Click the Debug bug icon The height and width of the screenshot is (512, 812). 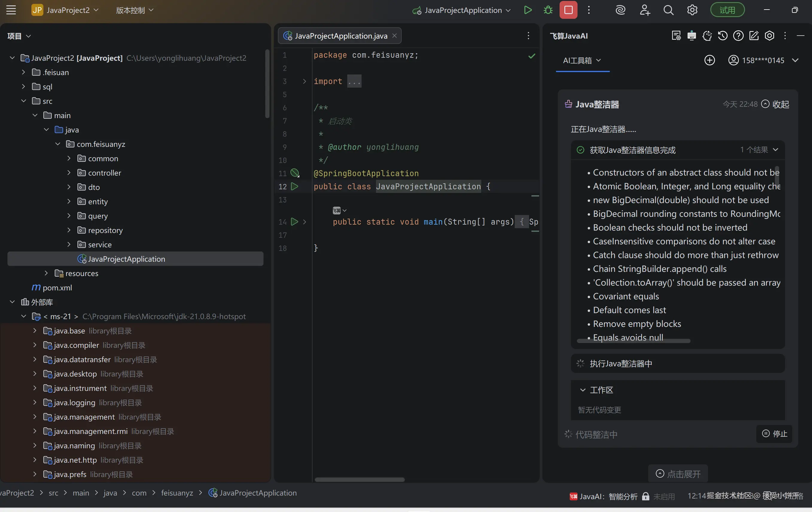pyautogui.click(x=548, y=10)
